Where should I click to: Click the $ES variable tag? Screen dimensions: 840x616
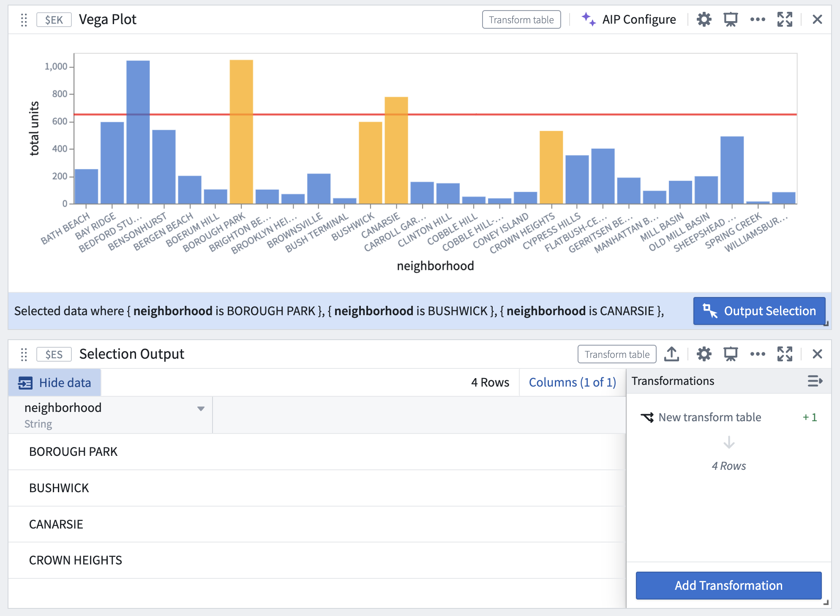pos(54,354)
